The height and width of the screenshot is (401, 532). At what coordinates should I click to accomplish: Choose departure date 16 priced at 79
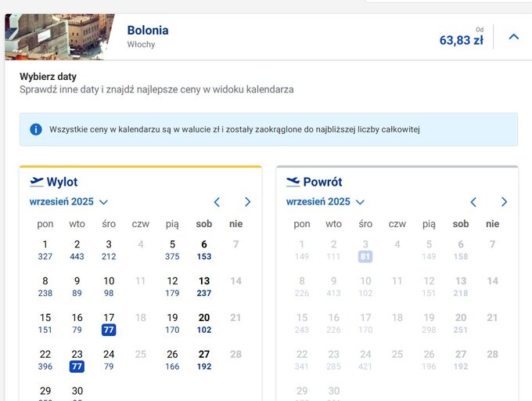point(77,323)
